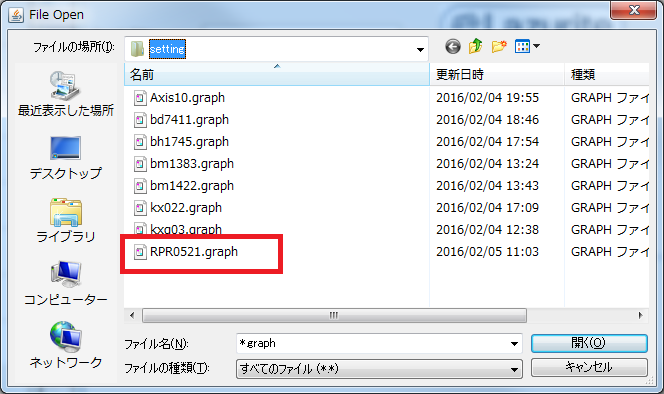Image resolution: width=664 pixels, height=394 pixels.
Task: Sort files by 更新日時 column header
Action: click(x=497, y=75)
